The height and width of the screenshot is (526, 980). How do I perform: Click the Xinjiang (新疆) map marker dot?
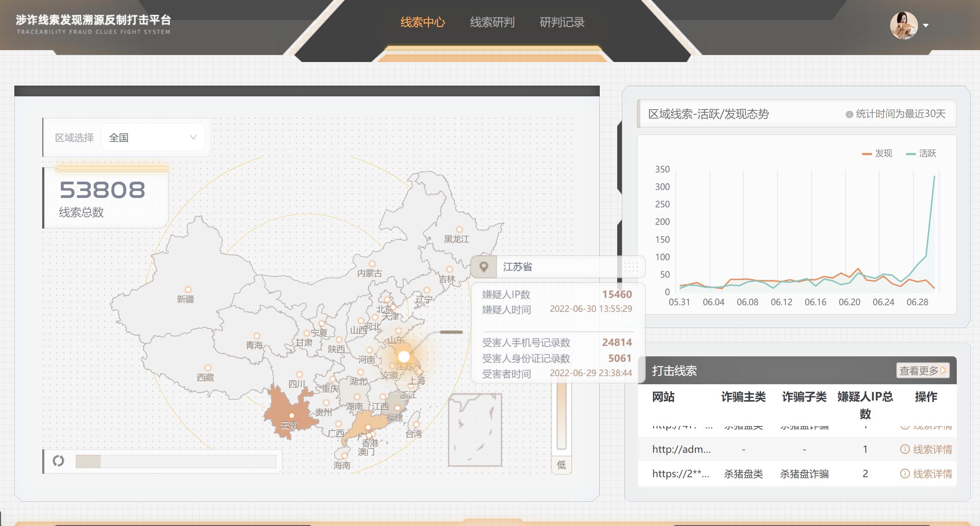tap(188, 290)
